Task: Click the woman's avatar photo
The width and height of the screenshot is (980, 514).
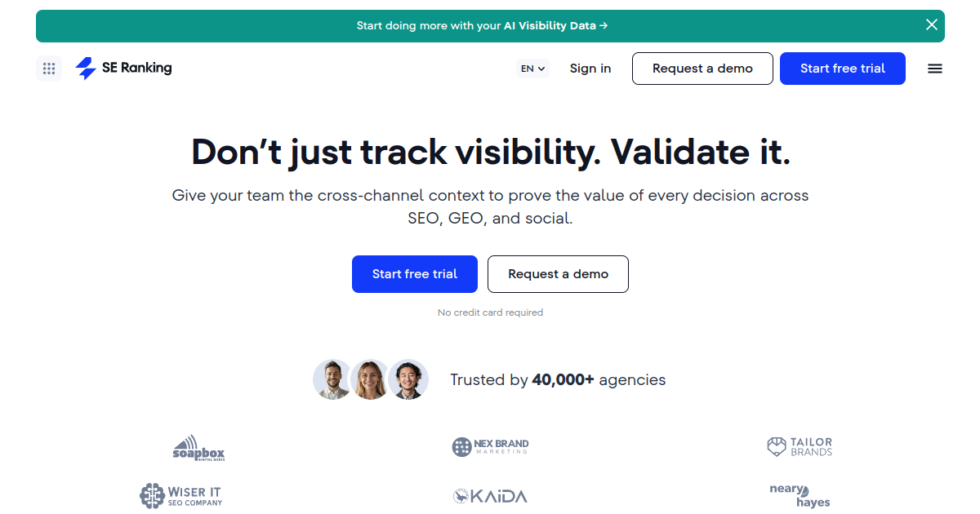Action: (x=370, y=379)
